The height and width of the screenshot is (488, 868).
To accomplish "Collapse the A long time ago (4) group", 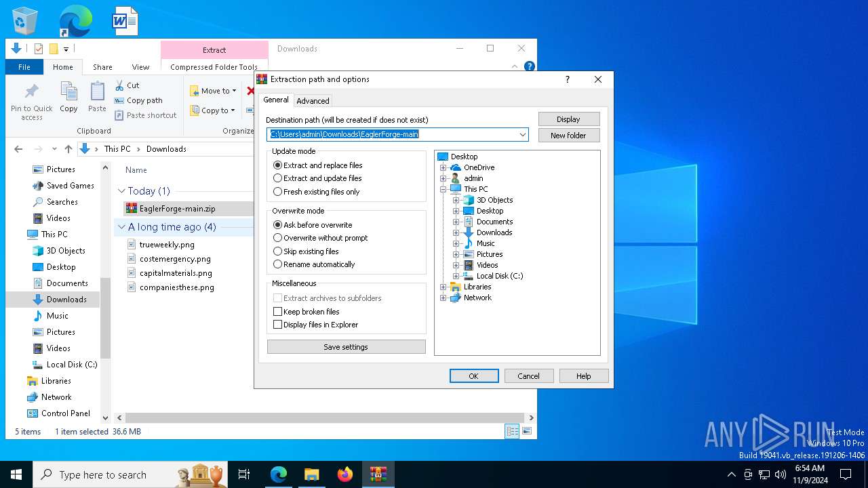I will (x=121, y=227).
